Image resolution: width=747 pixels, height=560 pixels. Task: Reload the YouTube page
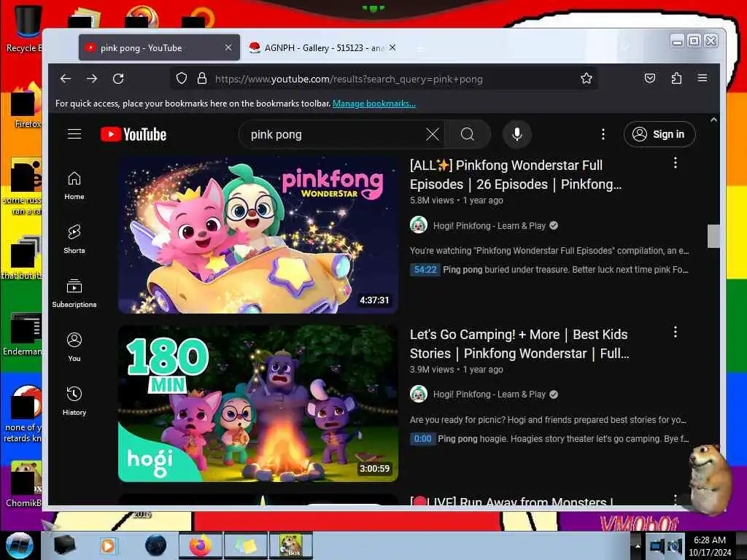[x=118, y=79]
